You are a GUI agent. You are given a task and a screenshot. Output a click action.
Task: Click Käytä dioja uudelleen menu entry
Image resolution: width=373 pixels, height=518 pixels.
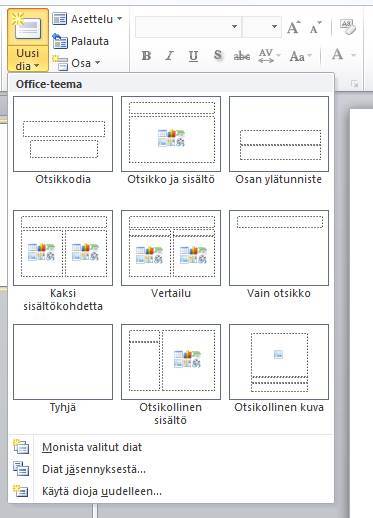click(x=171, y=491)
